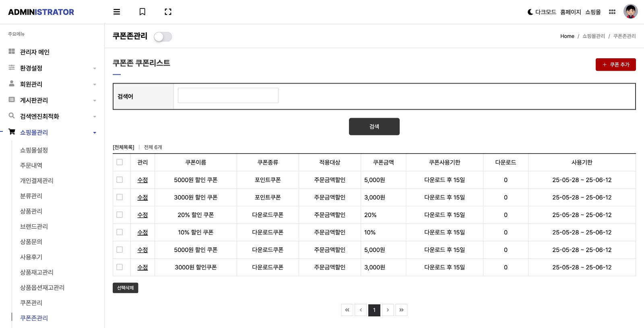Go to the first page arrow
Screen dimensions: 644x328
coord(347,310)
